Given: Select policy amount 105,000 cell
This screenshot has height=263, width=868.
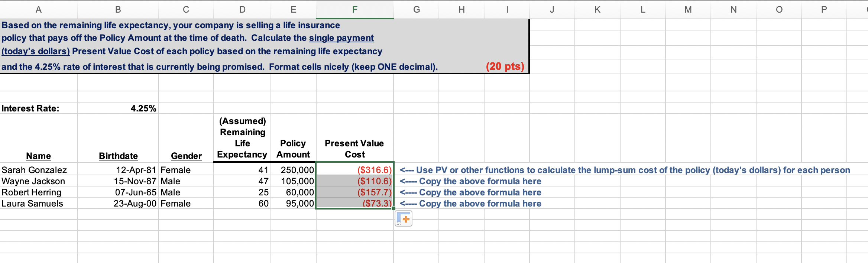Looking at the screenshot, I should pyautogui.click(x=294, y=181).
